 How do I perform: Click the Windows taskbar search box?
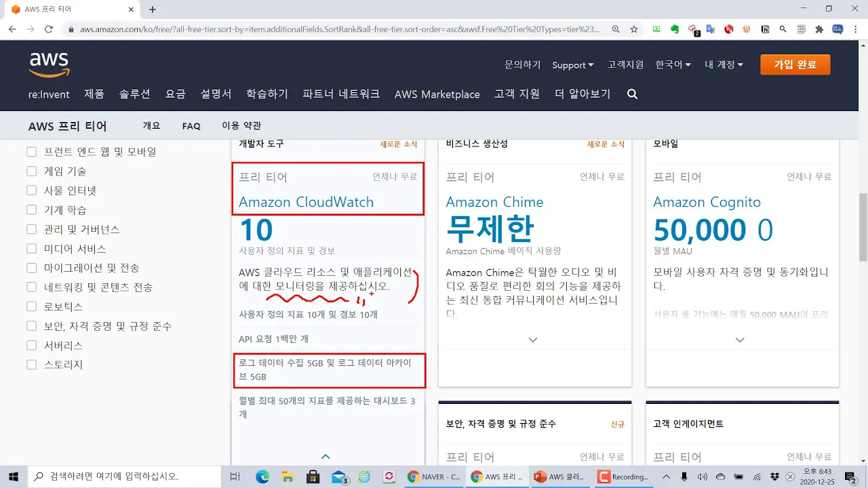pyautogui.click(x=125, y=476)
